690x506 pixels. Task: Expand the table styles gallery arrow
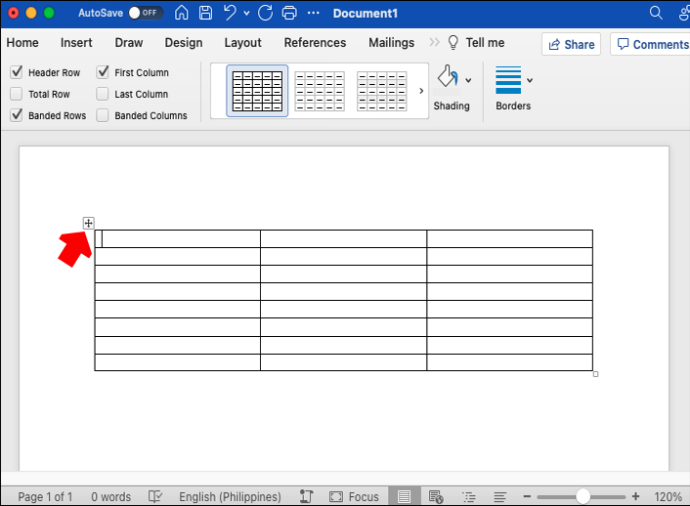[x=421, y=91]
